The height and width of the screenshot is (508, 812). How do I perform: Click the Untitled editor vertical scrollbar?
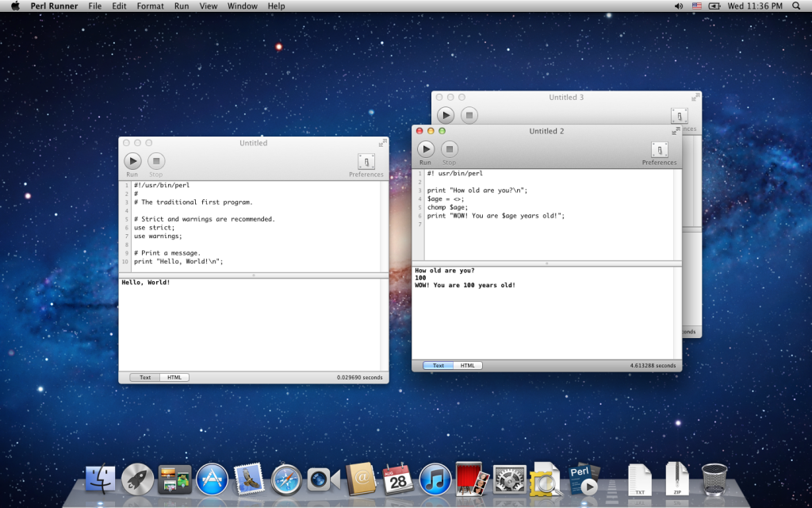[x=385, y=226]
